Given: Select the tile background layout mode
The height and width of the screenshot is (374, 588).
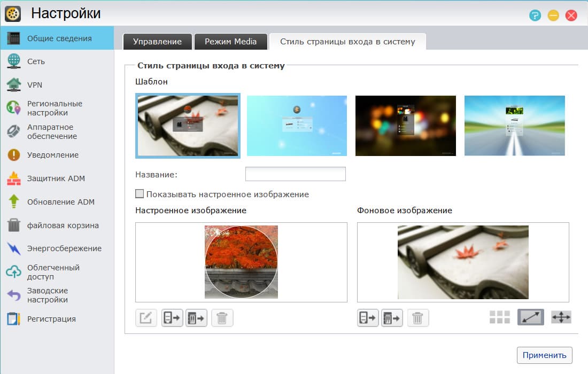Looking at the screenshot, I should (x=500, y=317).
